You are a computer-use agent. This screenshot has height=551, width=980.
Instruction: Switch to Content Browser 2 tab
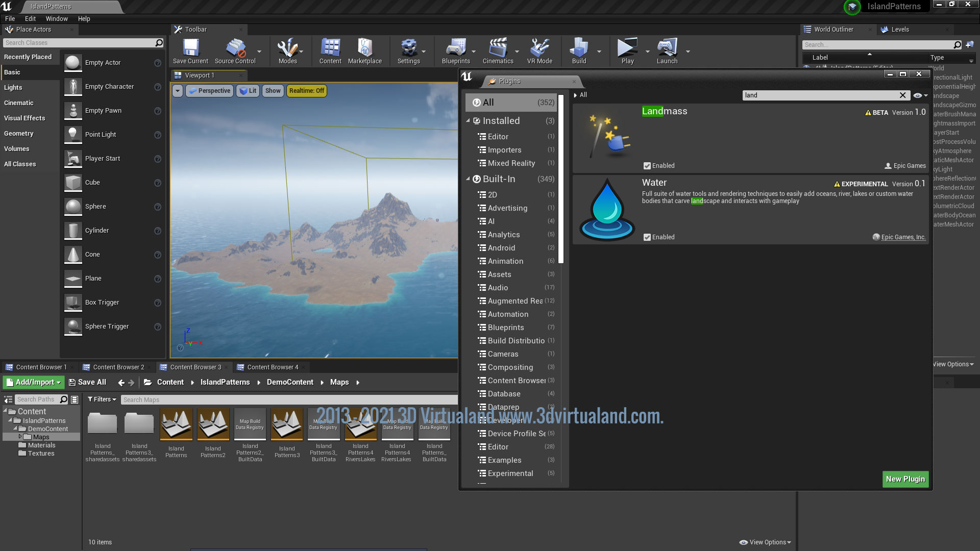[x=118, y=367]
